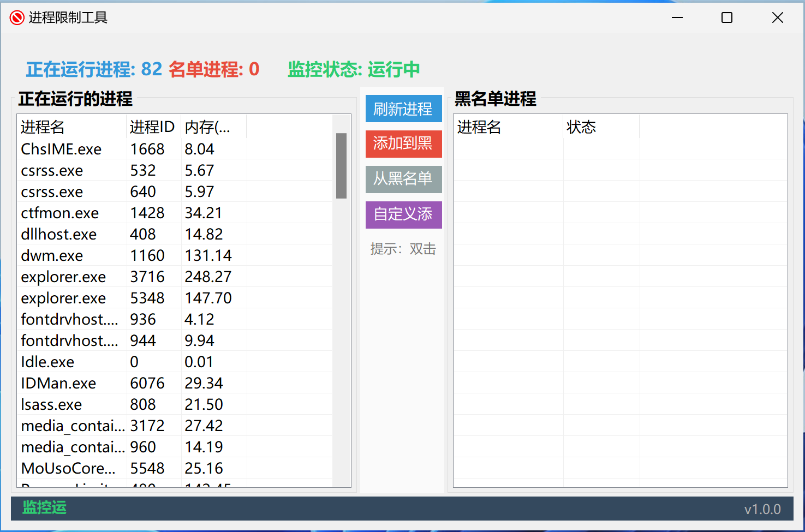
Task: Click the 名单进程: 0 counter label
Action: [214, 69]
